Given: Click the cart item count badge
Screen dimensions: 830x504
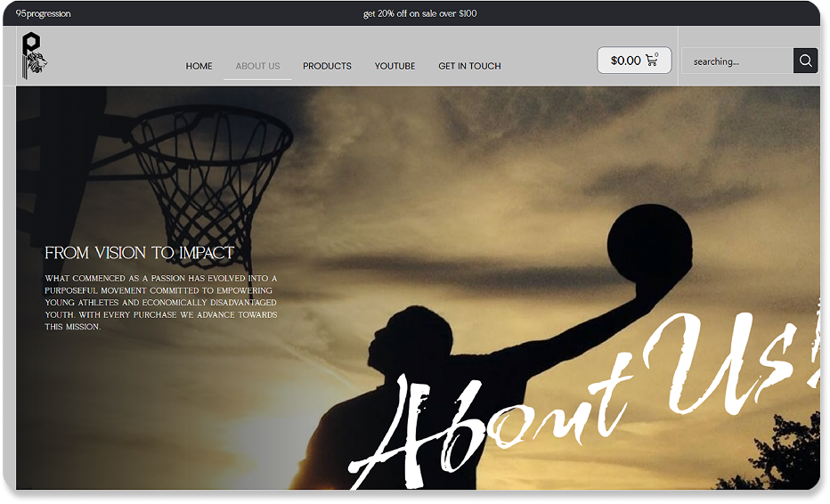Looking at the screenshot, I should pos(657,54).
